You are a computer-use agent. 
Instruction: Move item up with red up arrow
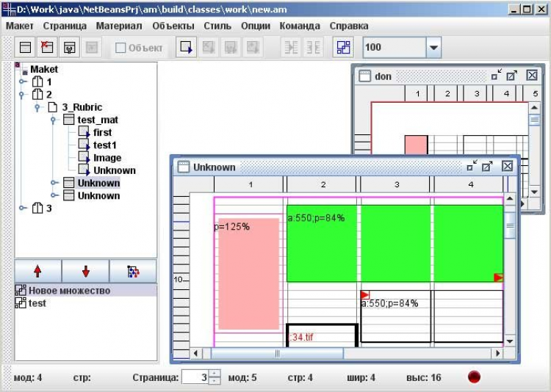click(x=38, y=272)
